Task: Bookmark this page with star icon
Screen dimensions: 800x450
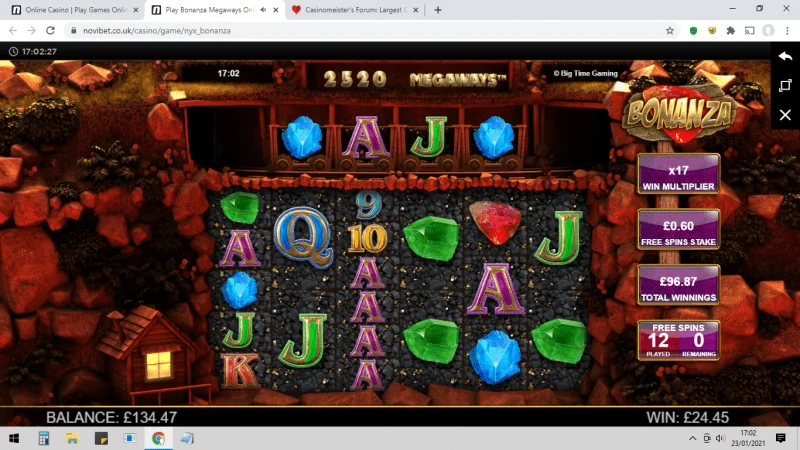Action: pyautogui.click(x=670, y=31)
